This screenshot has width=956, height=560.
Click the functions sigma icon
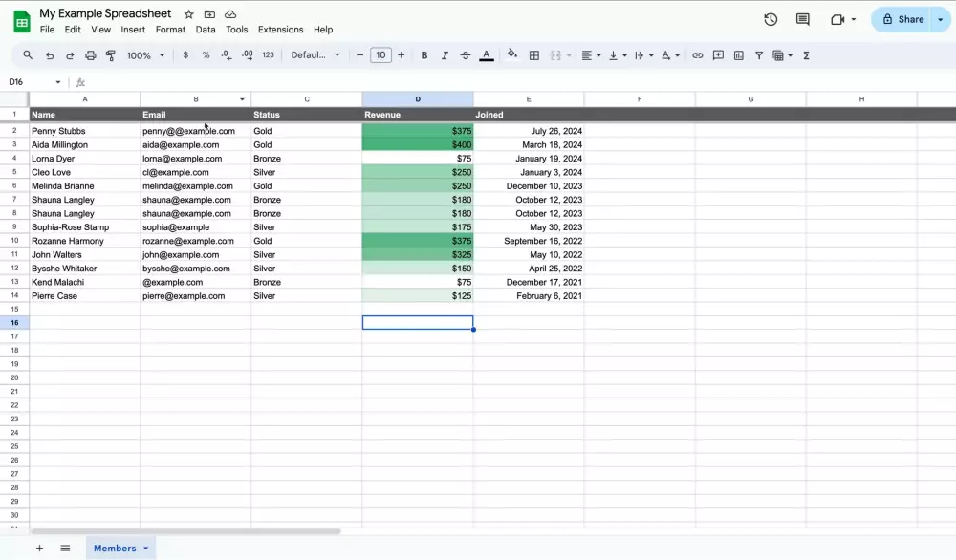coord(806,55)
